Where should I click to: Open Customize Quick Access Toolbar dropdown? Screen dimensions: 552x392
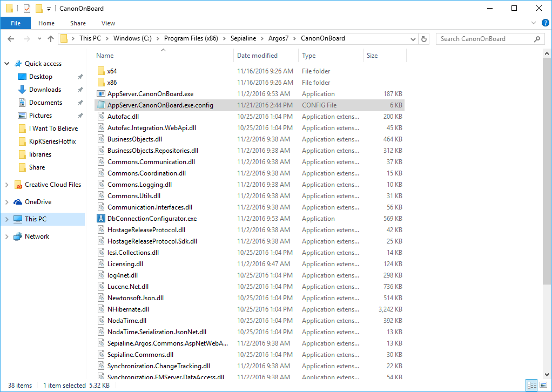coord(49,9)
